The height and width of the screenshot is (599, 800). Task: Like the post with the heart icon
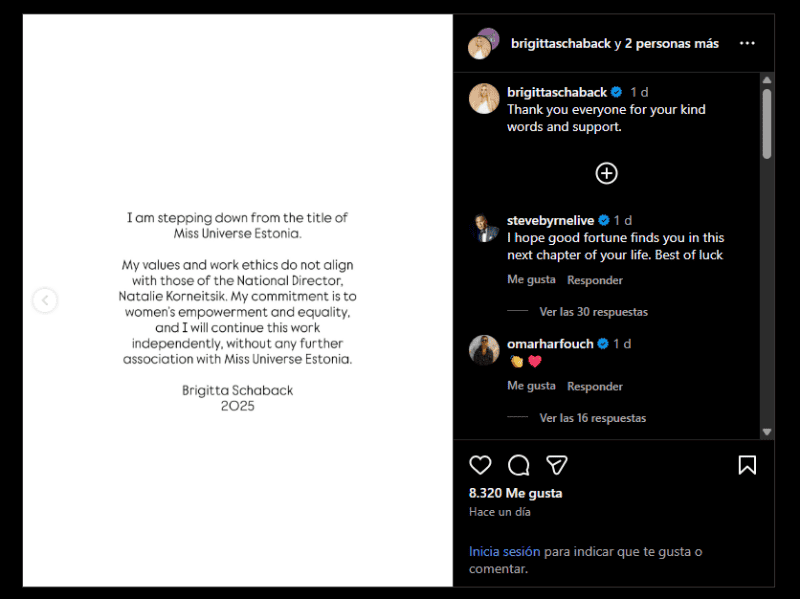tap(481, 465)
